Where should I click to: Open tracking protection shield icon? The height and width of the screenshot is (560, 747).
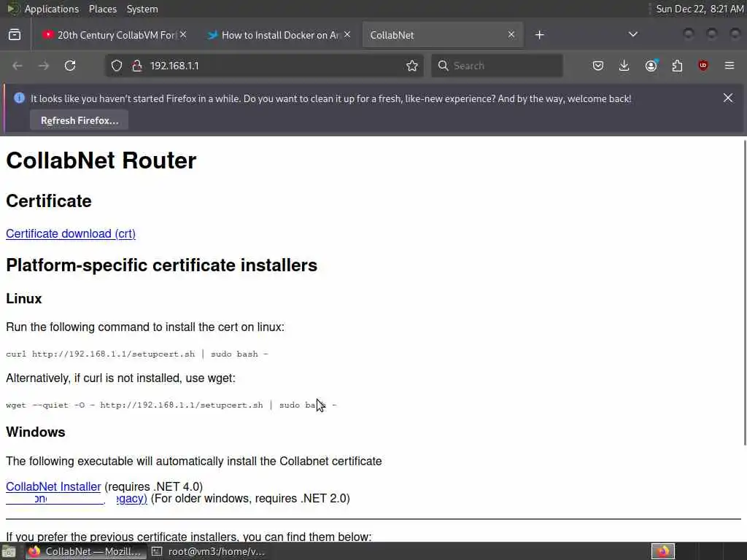[x=117, y=66]
